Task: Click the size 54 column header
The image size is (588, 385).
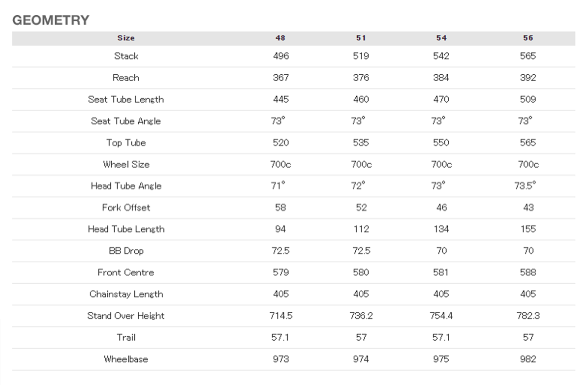Action: 441,38
